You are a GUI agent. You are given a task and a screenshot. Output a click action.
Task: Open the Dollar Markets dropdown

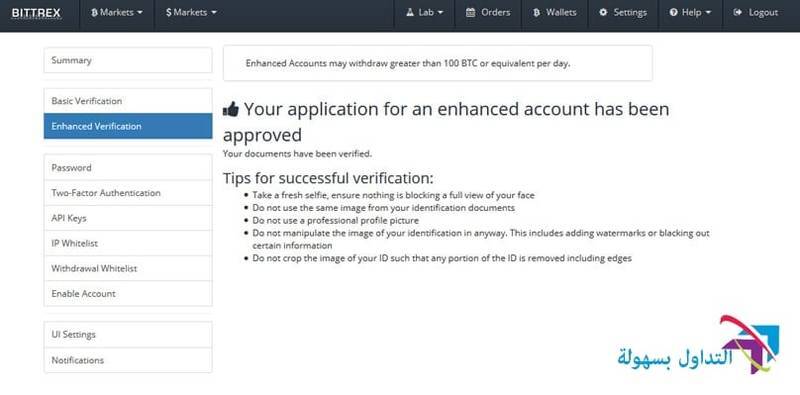(x=191, y=13)
